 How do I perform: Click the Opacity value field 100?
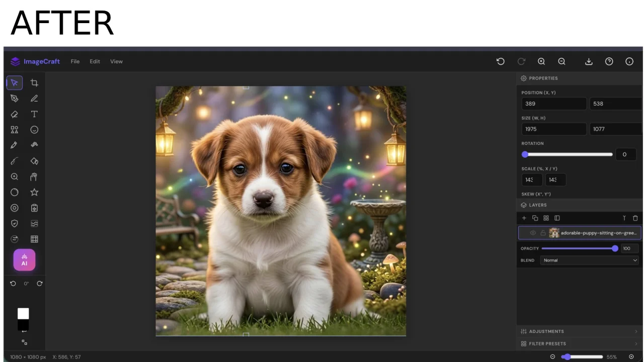[x=629, y=248]
